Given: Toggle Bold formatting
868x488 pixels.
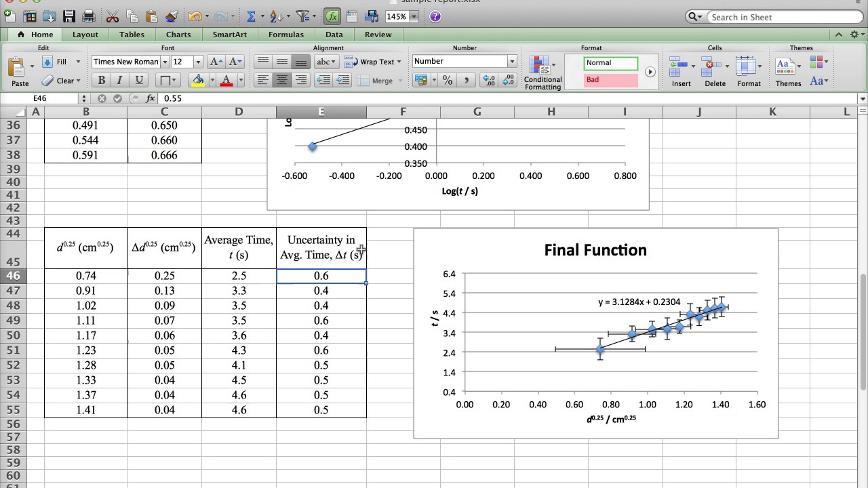Looking at the screenshot, I should click(101, 80).
